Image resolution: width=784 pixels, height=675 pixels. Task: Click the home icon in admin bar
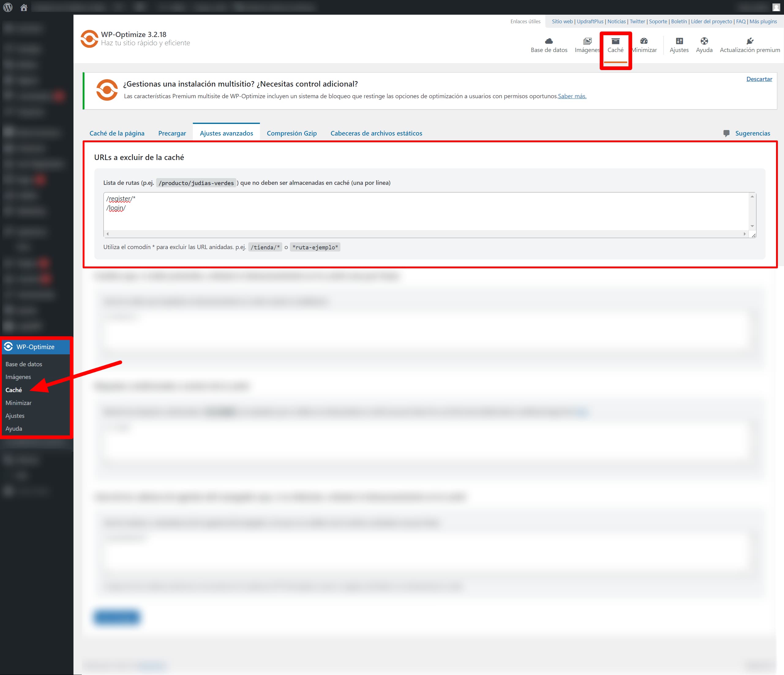click(24, 7)
